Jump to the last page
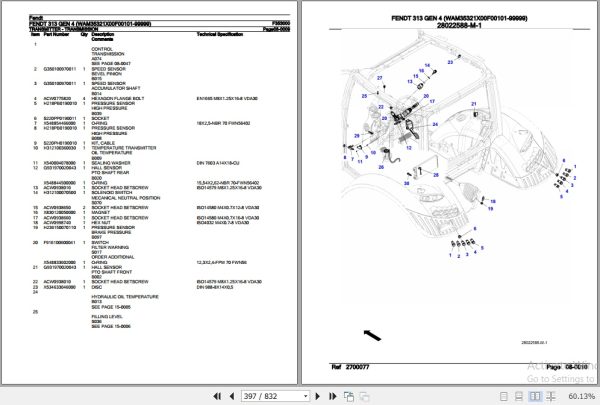This screenshot has width=600, height=405. (x=333, y=396)
